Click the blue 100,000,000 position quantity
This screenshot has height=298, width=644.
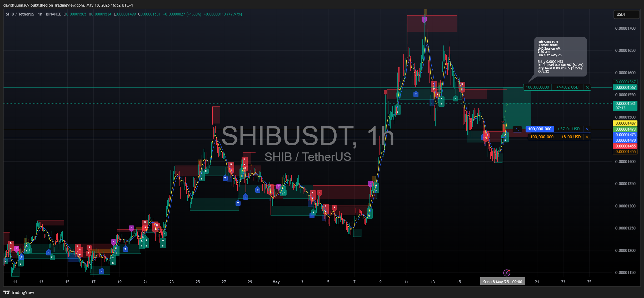[540, 129]
